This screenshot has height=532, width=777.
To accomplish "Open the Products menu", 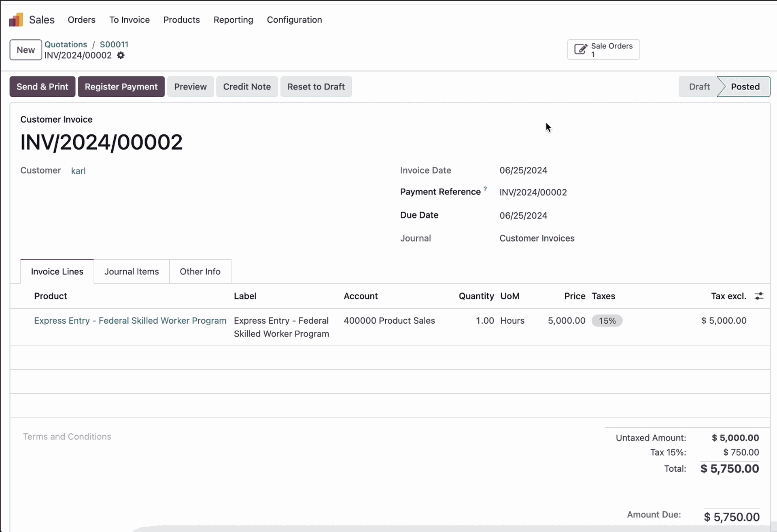I will pyautogui.click(x=181, y=20).
